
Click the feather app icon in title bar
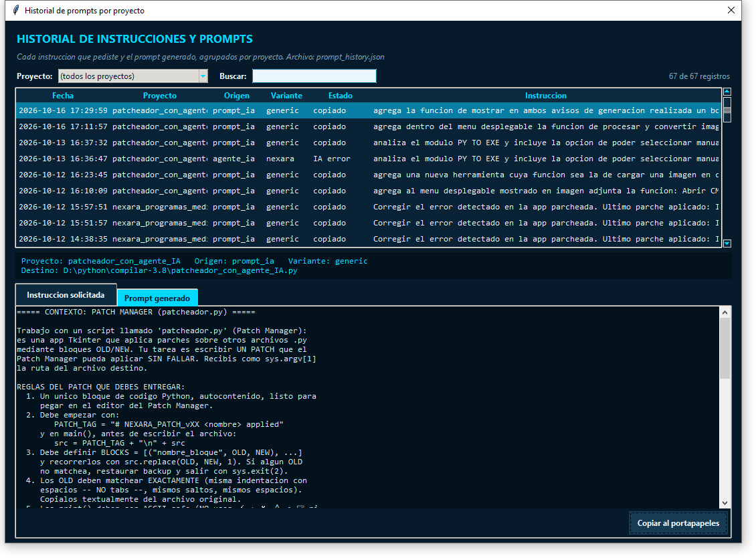tap(16, 10)
